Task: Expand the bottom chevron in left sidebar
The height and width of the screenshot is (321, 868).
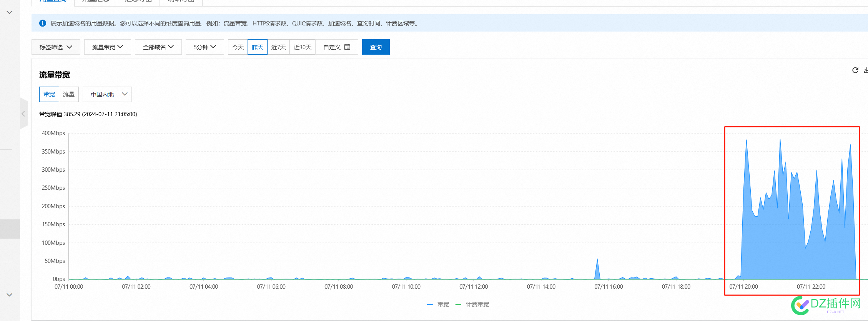Action: coord(10,295)
